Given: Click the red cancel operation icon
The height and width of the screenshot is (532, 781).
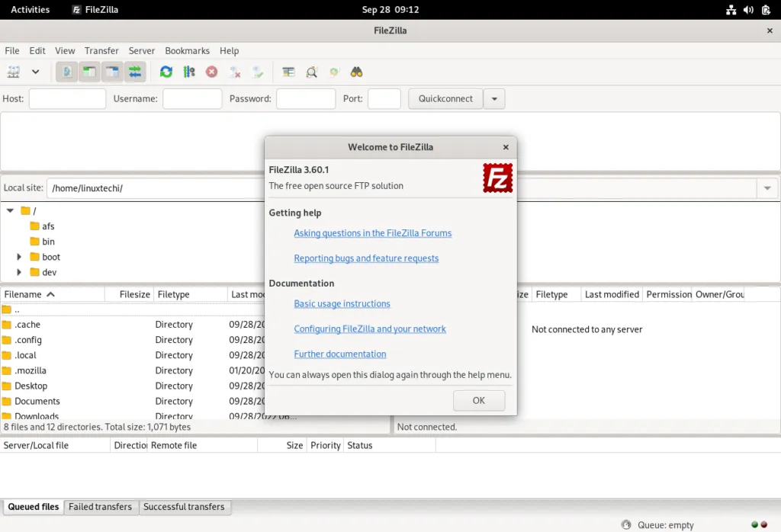Looking at the screenshot, I should point(212,72).
